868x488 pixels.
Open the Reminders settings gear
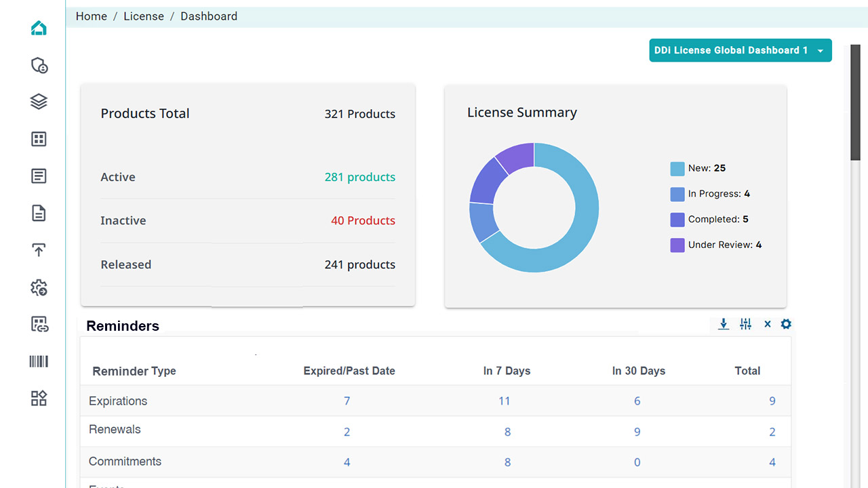point(786,324)
